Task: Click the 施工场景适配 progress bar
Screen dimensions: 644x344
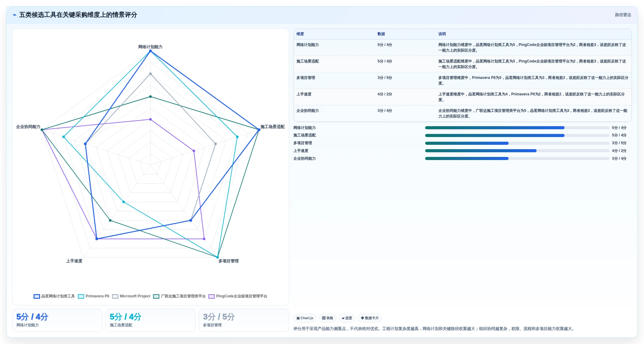Action: [517, 135]
